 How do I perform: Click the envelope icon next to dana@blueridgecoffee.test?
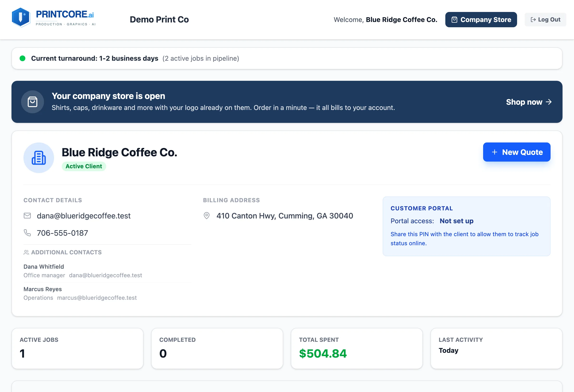[x=27, y=216]
